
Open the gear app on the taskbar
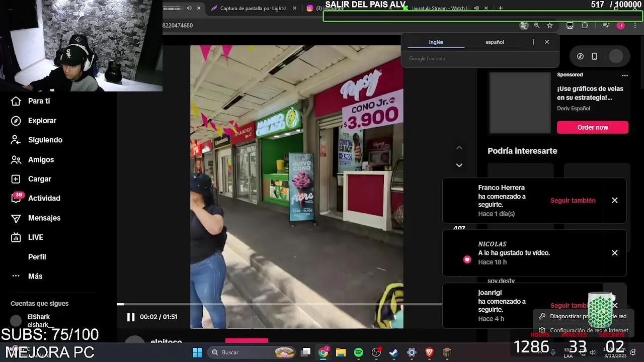412,352
